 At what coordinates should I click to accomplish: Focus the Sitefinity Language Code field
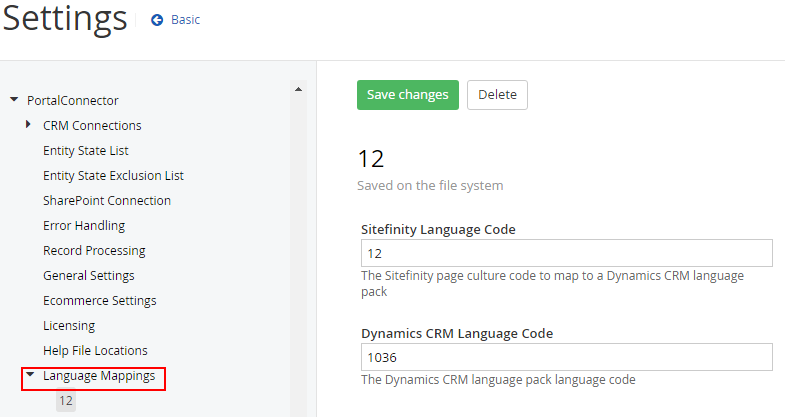pyautogui.click(x=567, y=253)
